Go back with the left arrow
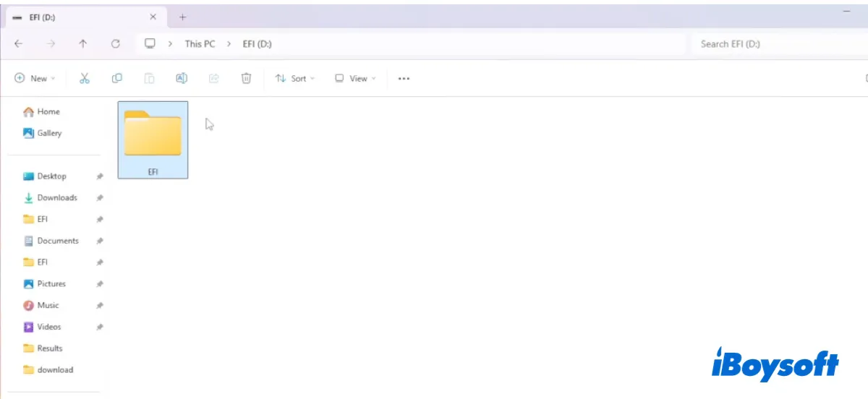 coord(18,44)
